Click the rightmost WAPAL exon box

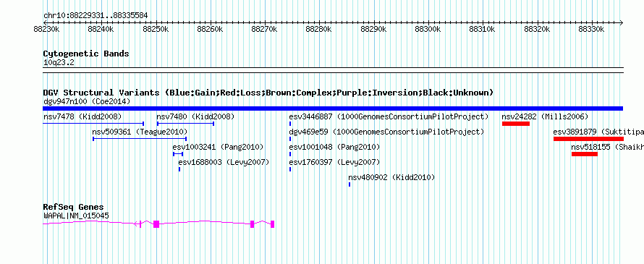[272, 223]
